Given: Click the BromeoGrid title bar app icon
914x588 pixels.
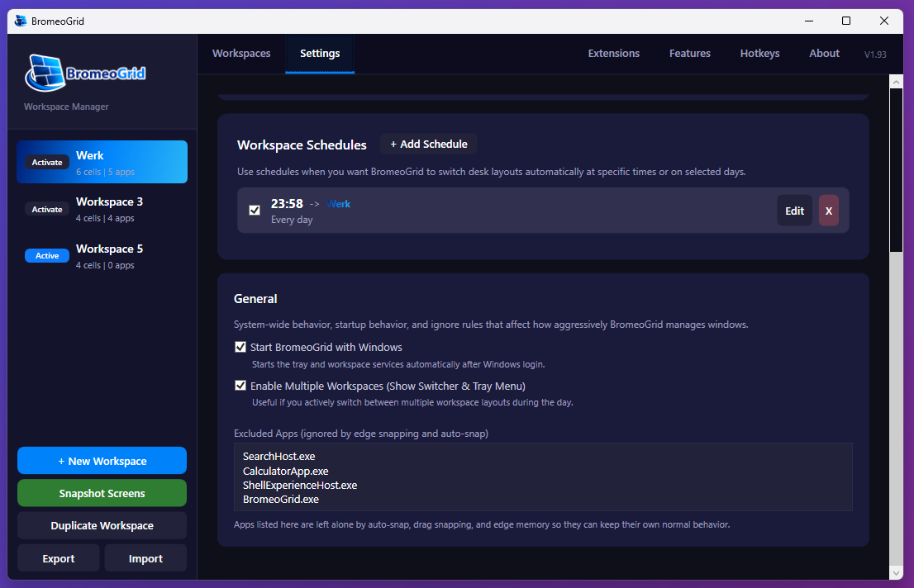Looking at the screenshot, I should 21,21.
